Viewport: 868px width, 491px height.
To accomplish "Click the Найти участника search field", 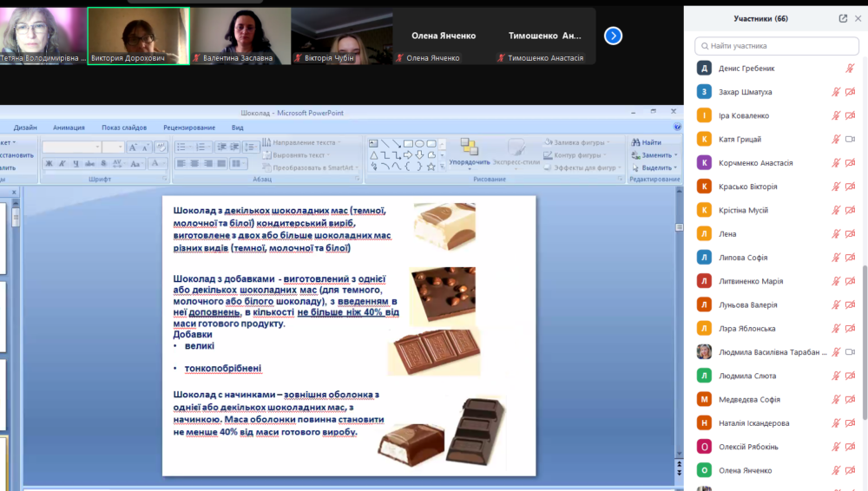I will [777, 46].
